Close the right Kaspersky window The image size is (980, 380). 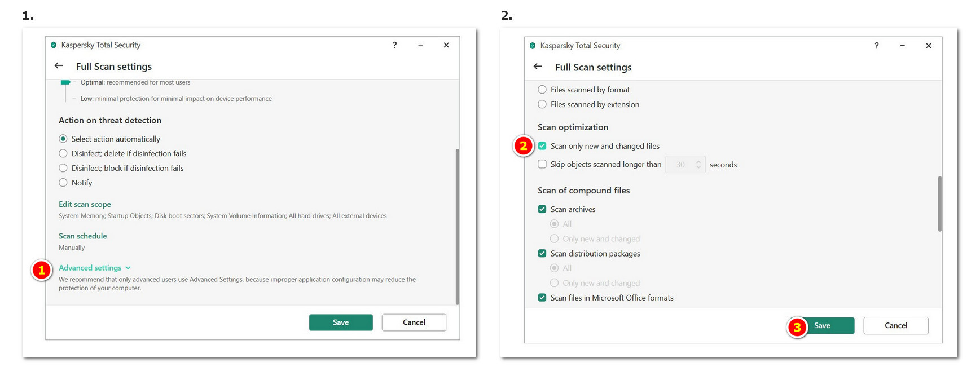pyautogui.click(x=928, y=46)
